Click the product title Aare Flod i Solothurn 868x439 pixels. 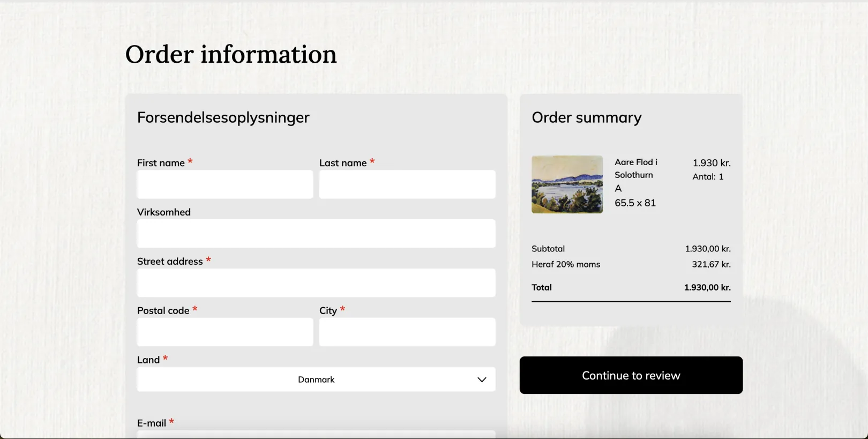[x=636, y=168]
